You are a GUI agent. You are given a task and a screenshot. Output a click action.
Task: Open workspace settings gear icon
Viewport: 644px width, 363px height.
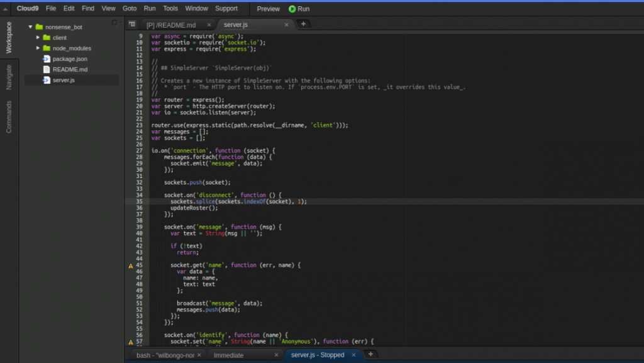click(x=114, y=23)
